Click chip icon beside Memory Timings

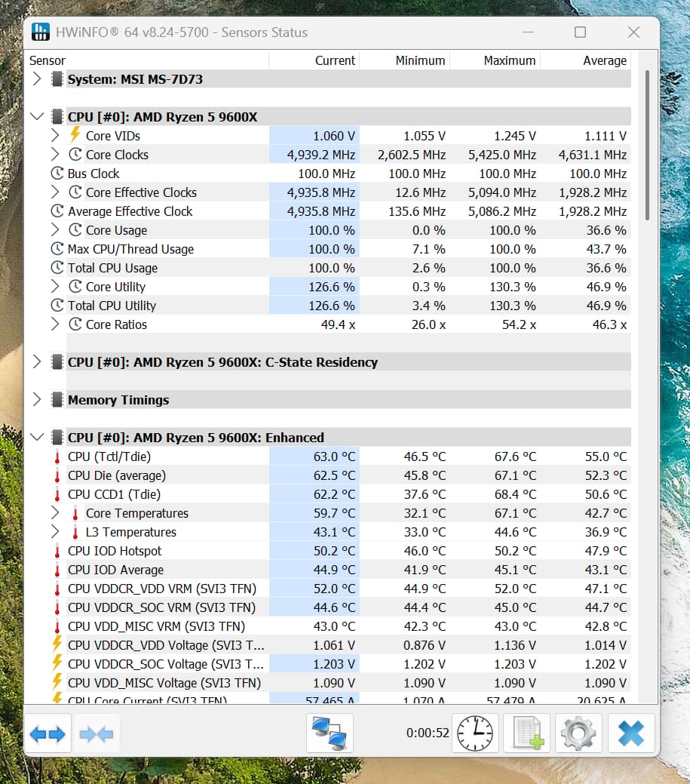click(x=57, y=399)
